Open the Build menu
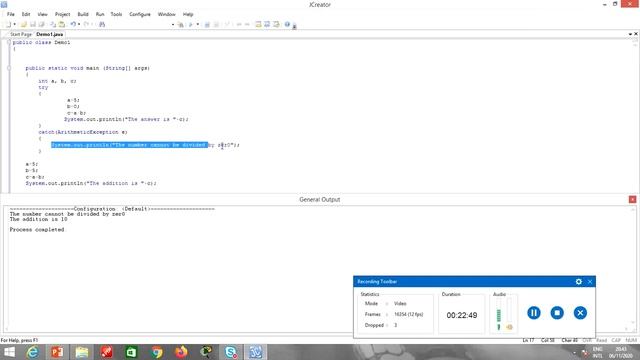Viewport: 640px width, 360px height. [x=83, y=14]
